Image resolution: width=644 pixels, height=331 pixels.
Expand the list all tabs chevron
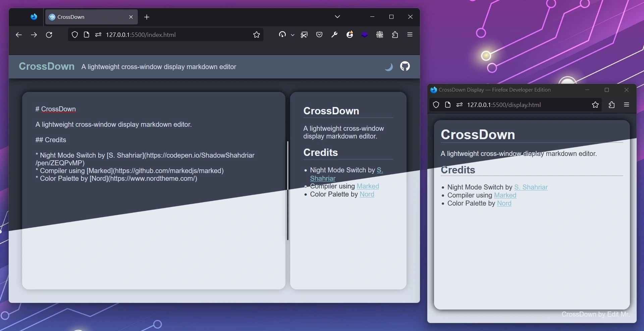(x=337, y=17)
